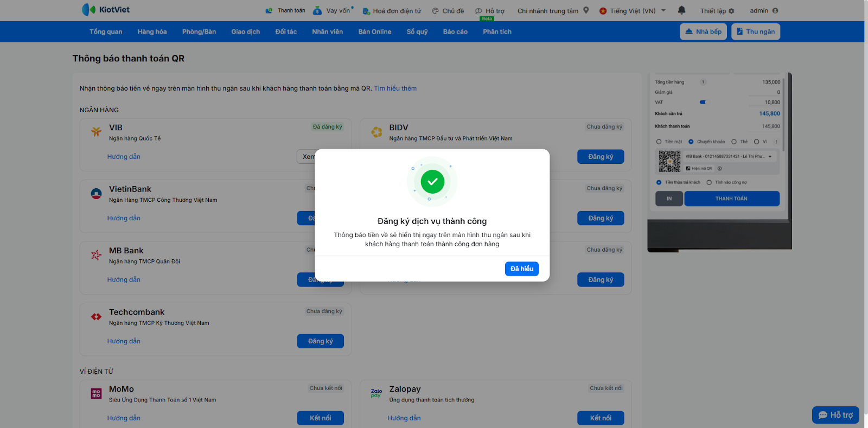
Task: Click the green success checkmark icon
Action: coord(432,182)
